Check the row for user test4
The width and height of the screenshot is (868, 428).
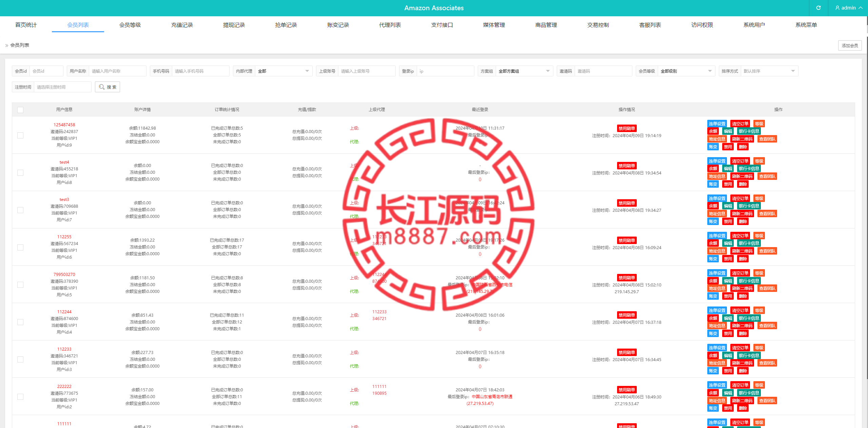coord(20,173)
